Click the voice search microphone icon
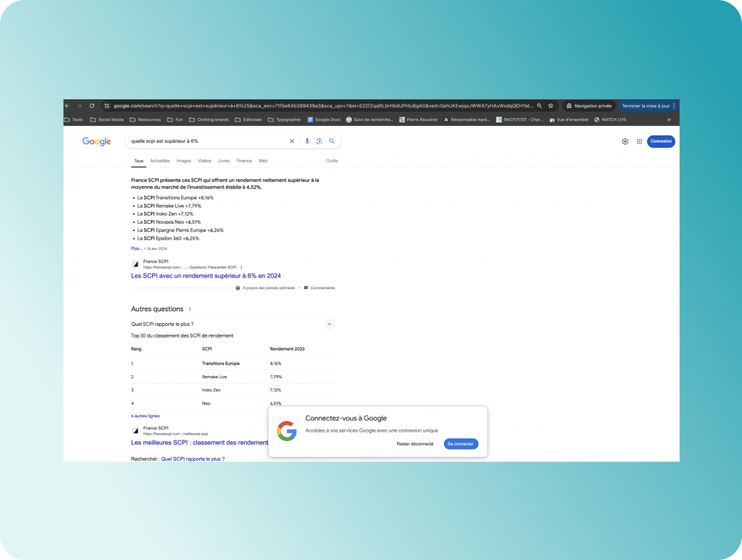Viewport: 742px width, 560px height. tap(307, 141)
